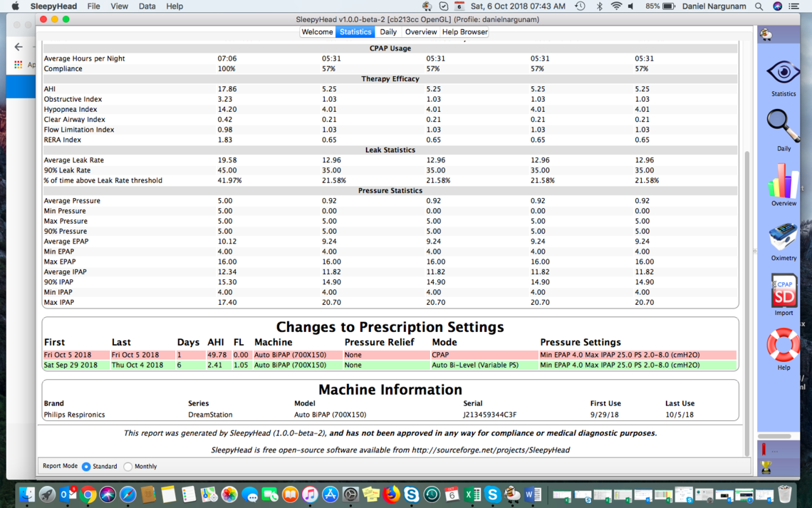Open Microsoft Word from the dock

(532, 494)
